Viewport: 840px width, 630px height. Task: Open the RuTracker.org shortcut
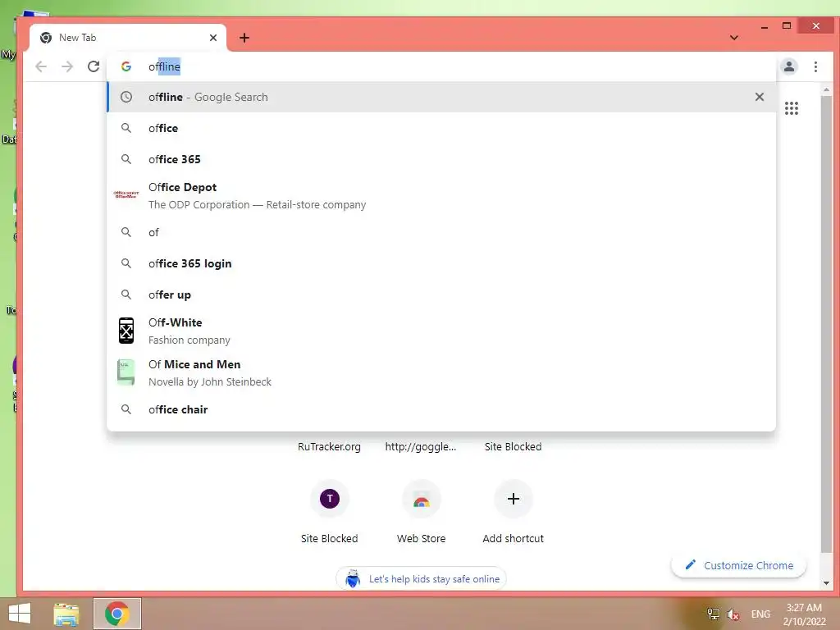pyautogui.click(x=329, y=446)
